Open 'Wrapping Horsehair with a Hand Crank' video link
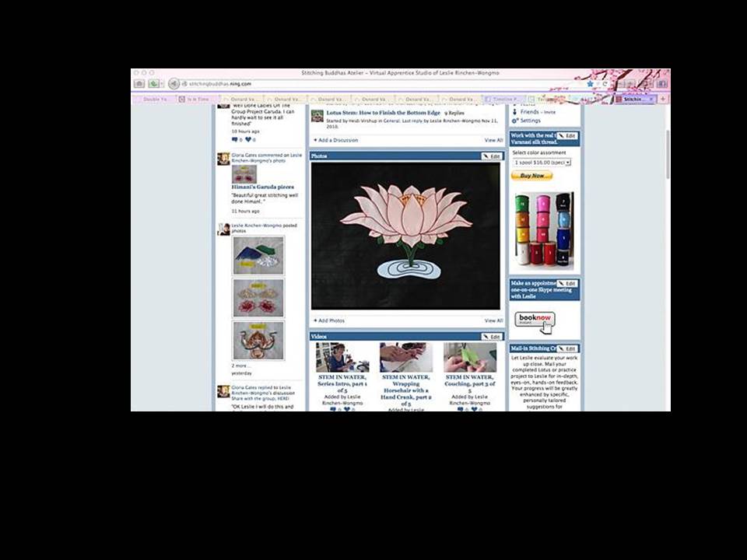Image resolution: width=747 pixels, height=560 pixels. (x=406, y=390)
